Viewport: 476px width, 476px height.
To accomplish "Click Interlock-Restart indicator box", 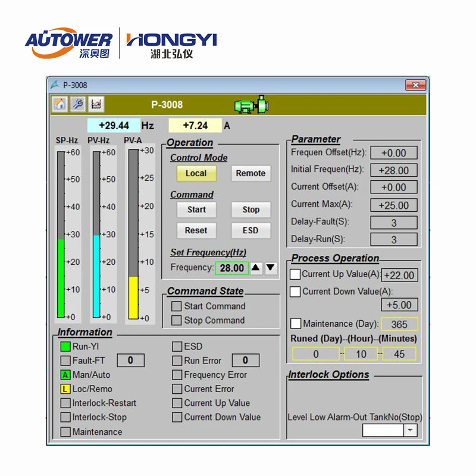I will tap(65, 403).
